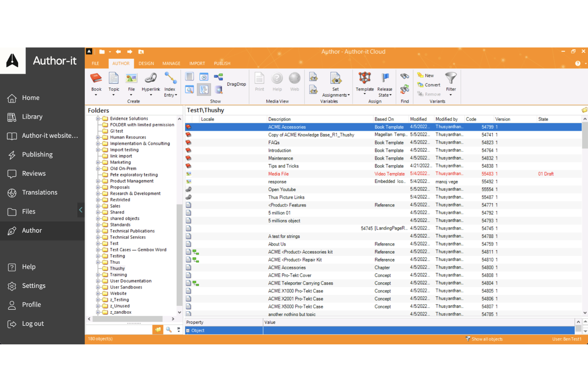Image resolution: width=588 pixels, height=392 pixels.
Task: Click the Reviews speech bubble icon
Action: [x=12, y=174]
